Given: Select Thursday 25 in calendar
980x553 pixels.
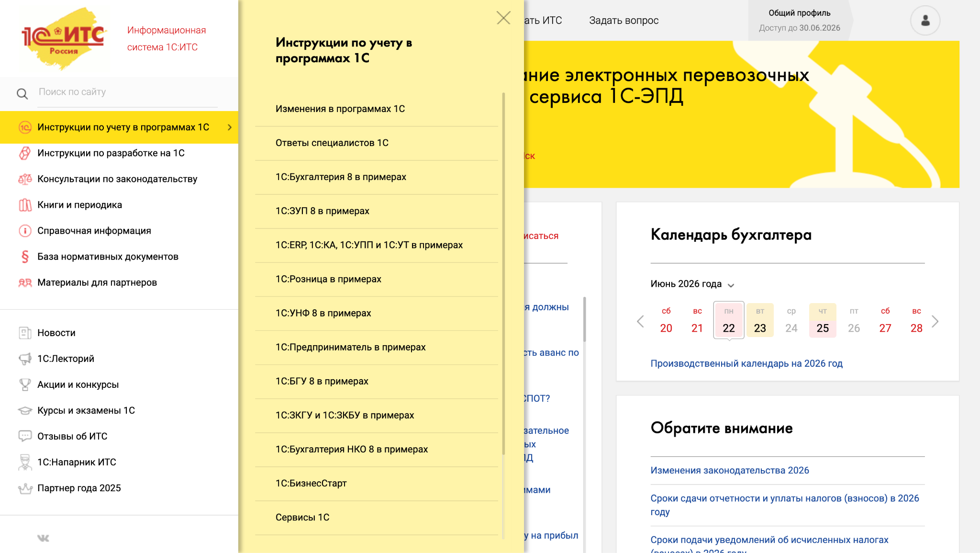Looking at the screenshot, I should [823, 320].
